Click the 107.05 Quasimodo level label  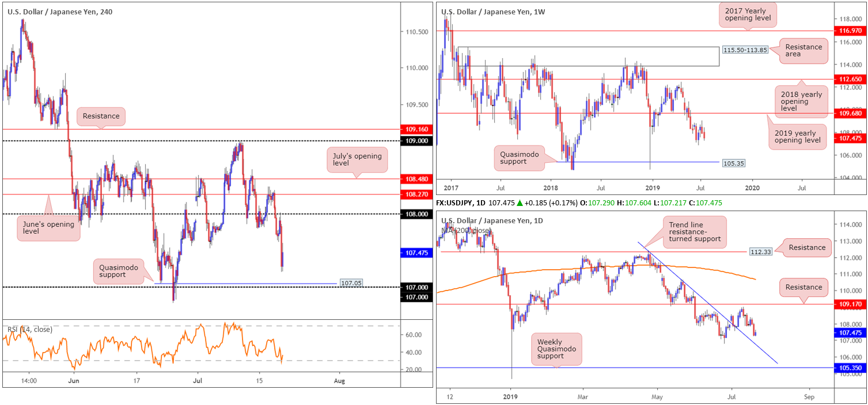(350, 284)
